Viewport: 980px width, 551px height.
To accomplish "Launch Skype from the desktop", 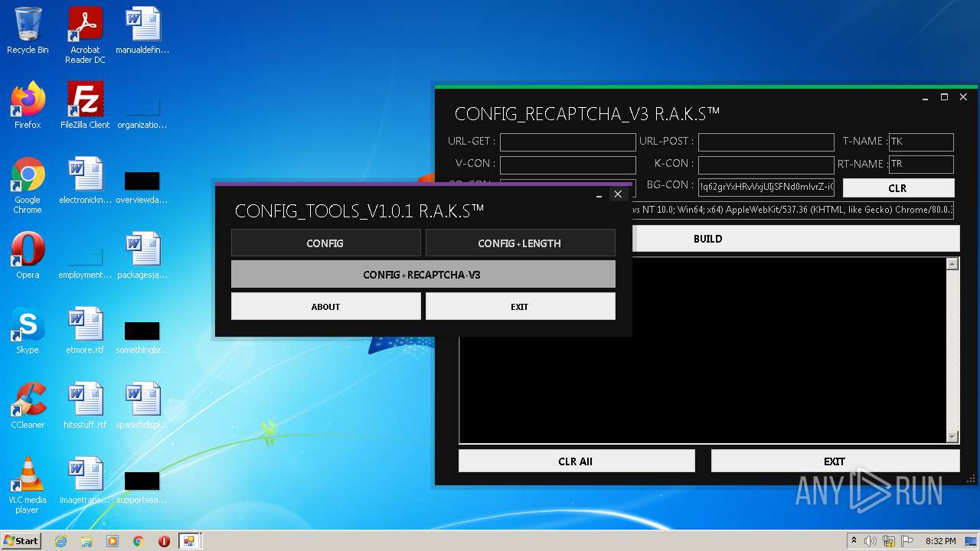I will 28,331.
